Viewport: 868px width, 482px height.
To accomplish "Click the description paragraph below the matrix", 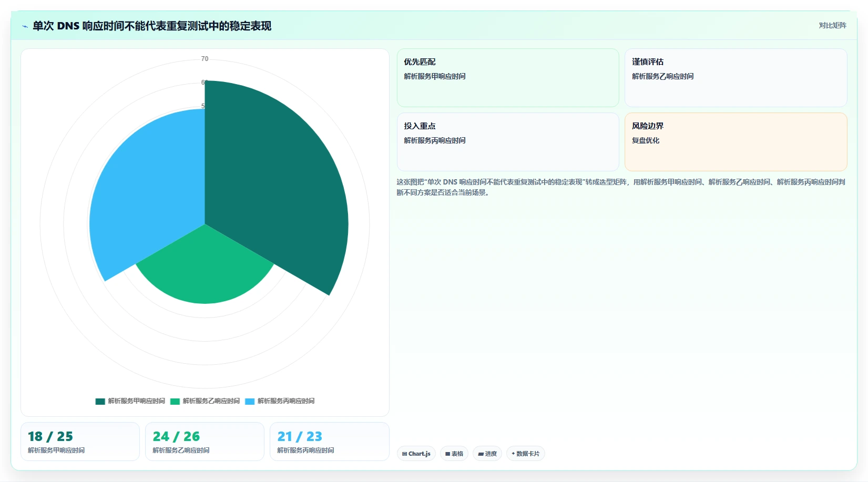I will tap(621, 187).
